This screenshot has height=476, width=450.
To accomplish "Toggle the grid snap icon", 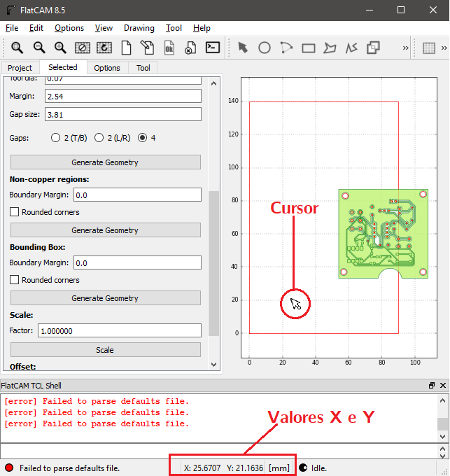I will pyautogui.click(x=429, y=48).
